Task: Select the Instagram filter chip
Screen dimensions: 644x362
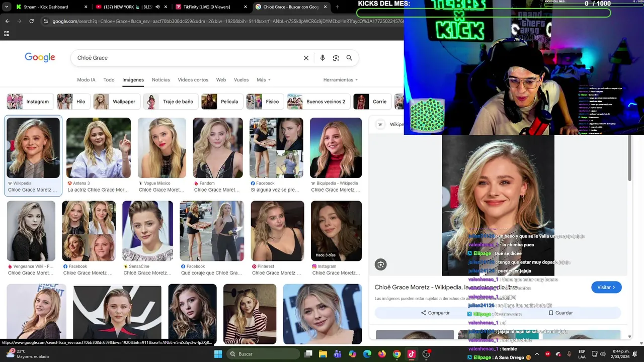Action: (30, 102)
